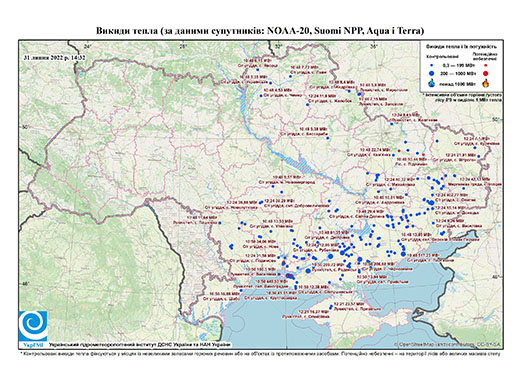Click the legend heading Викиди тепла
Screen dimensions: 520x368
pyautogui.click(x=461, y=47)
